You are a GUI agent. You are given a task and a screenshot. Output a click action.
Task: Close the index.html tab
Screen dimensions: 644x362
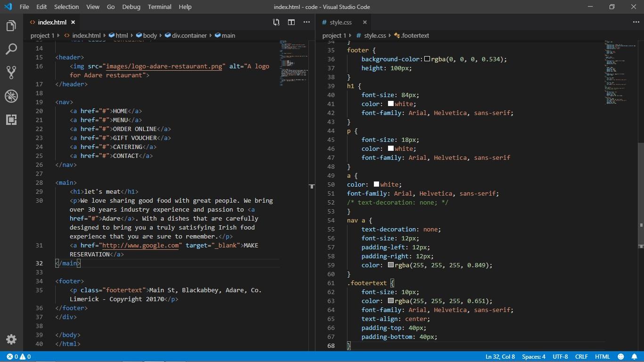(73, 22)
